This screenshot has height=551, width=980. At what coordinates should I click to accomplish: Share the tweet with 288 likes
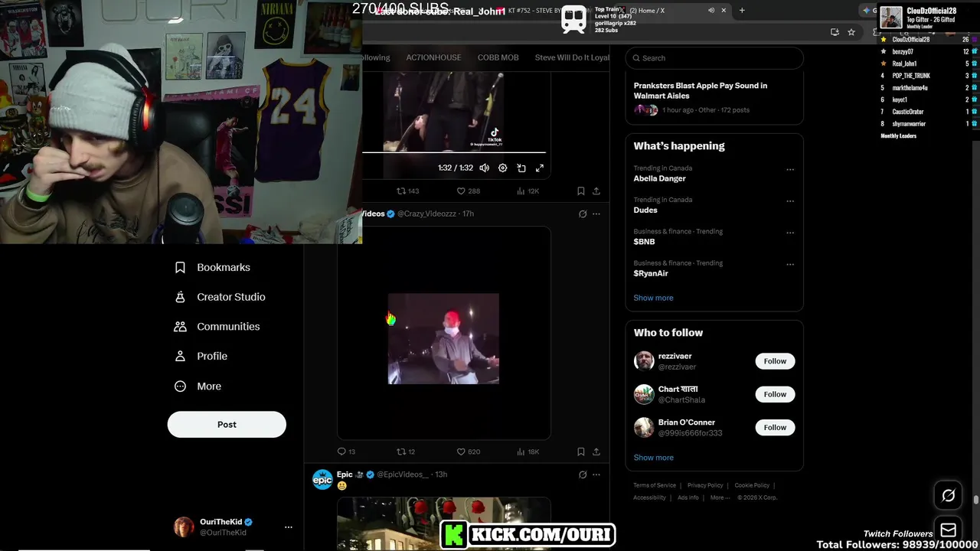[596, 191]
